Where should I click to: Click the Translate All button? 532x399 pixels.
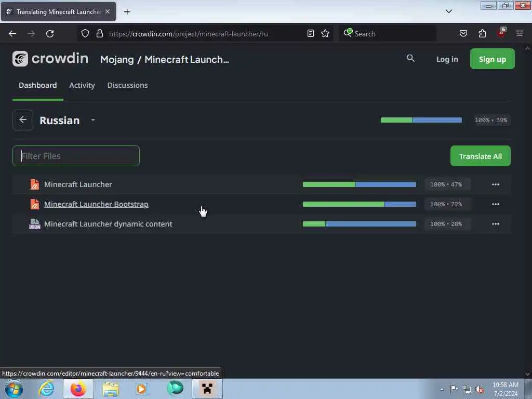481,156
